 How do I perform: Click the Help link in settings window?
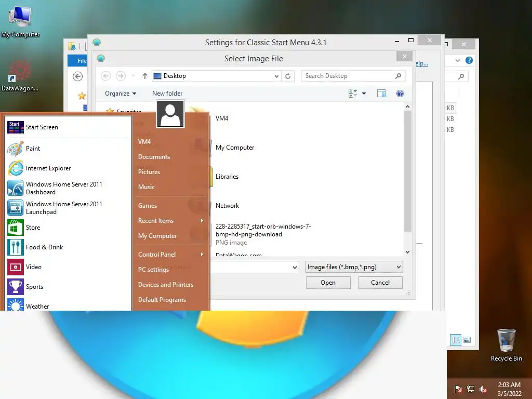point(422,63)
